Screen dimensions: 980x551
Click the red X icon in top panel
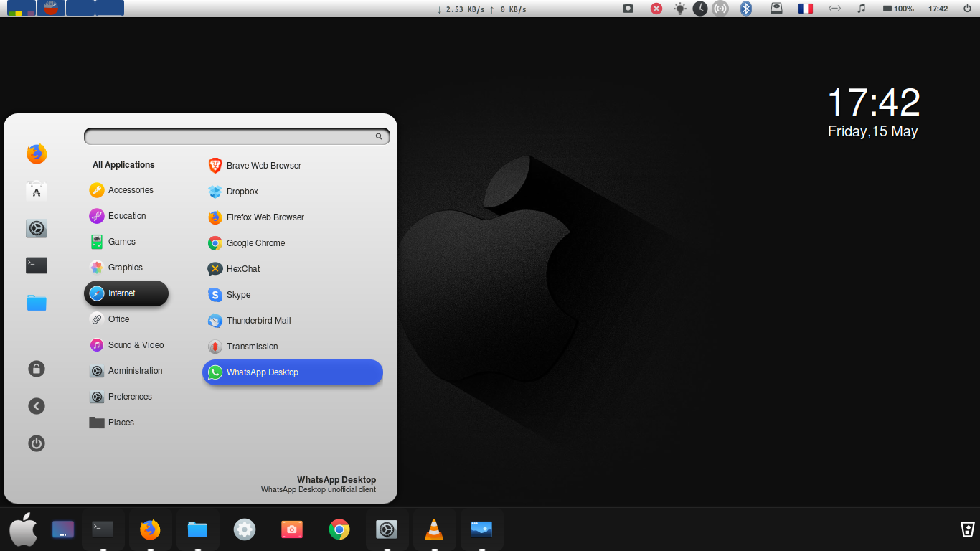656,9
